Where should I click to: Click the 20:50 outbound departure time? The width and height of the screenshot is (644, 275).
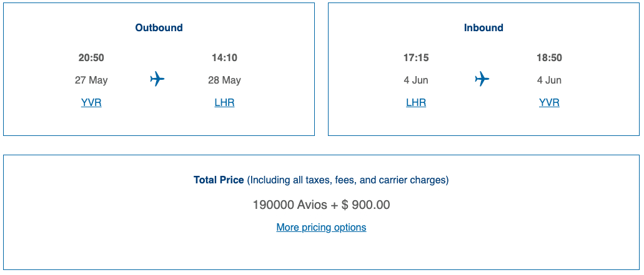[x=91, y=58]
